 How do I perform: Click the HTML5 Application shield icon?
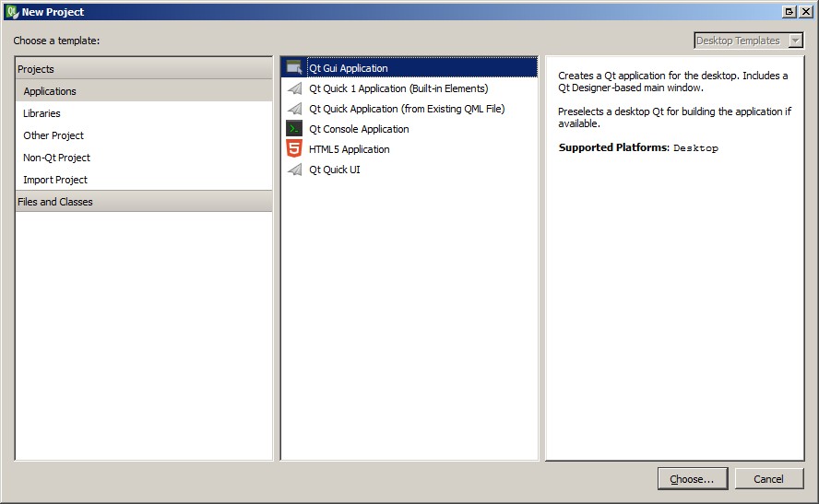pos(294,148)
